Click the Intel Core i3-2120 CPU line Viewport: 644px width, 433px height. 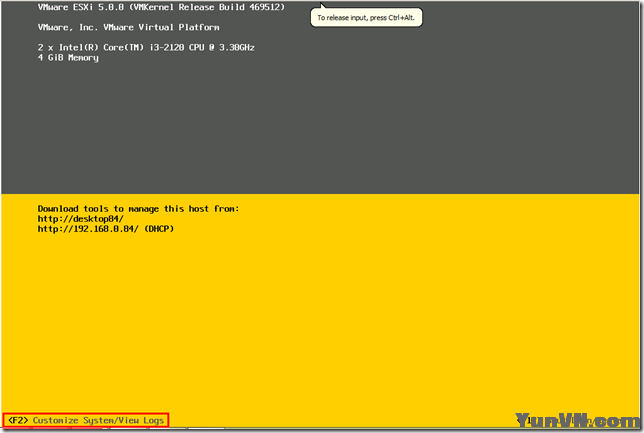[146, 47]
